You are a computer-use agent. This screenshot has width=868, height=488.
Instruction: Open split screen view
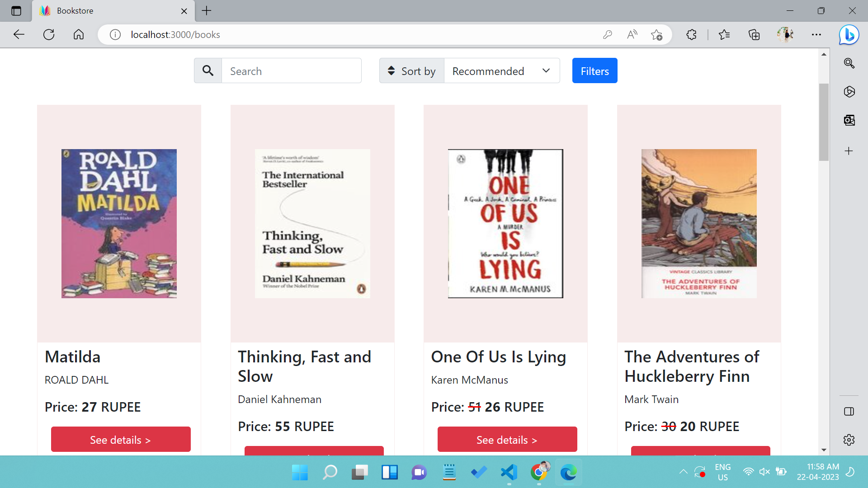(849, 412)
